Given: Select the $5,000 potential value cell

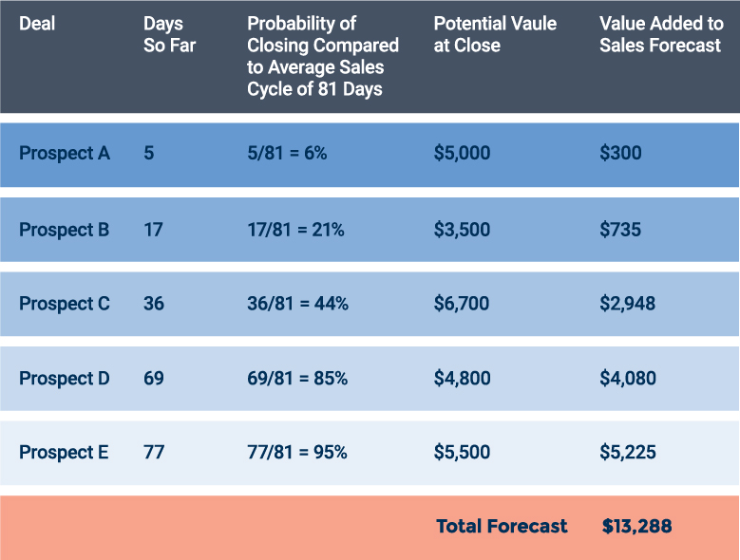Looking at the screenshot, I should (463, 153).
